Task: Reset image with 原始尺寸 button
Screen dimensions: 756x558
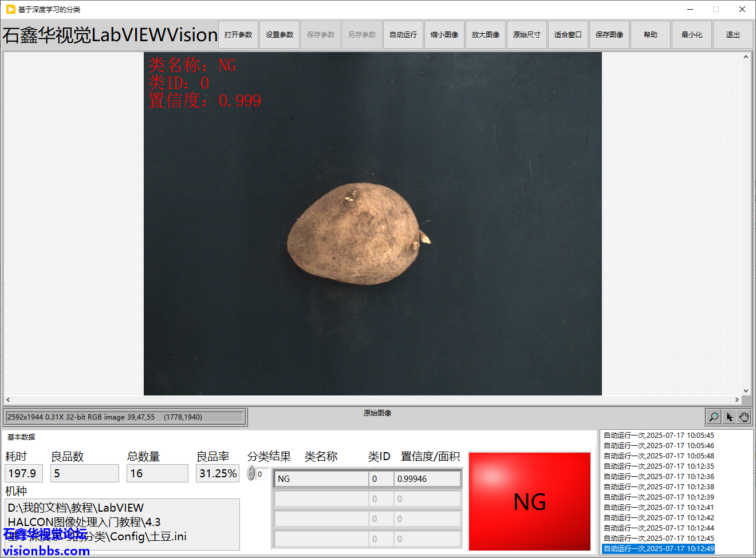Action: point(527,35)
